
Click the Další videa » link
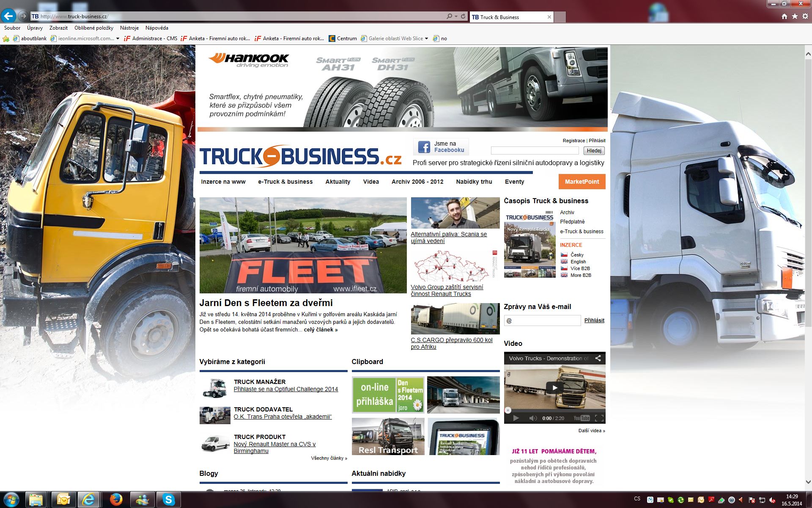pos(592,431)
